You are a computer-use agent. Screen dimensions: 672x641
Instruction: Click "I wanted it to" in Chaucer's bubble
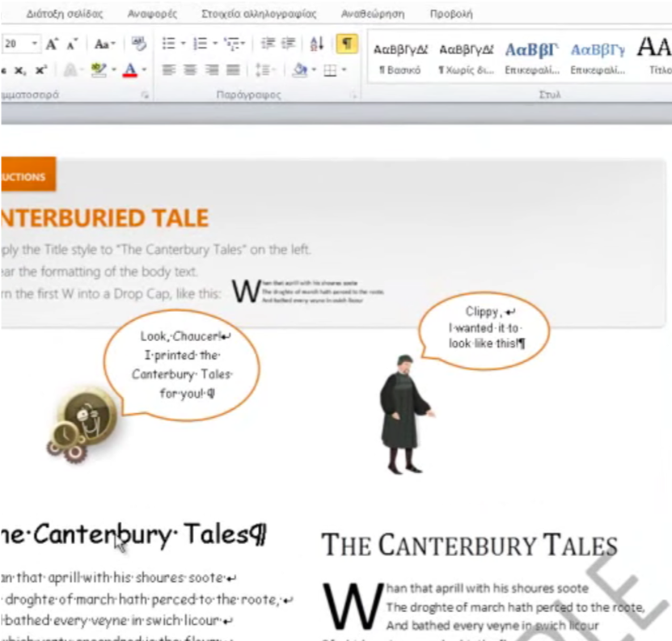(484, 328)
